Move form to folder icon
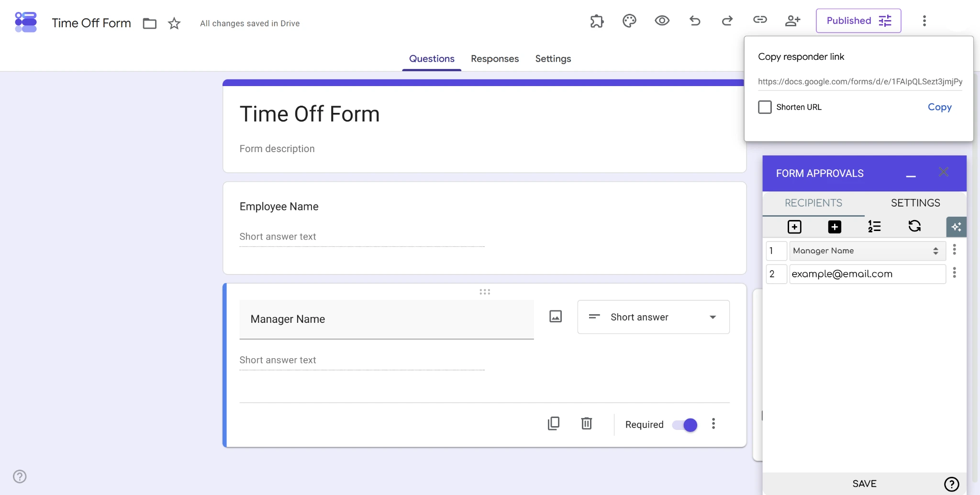 coord(150,23)
